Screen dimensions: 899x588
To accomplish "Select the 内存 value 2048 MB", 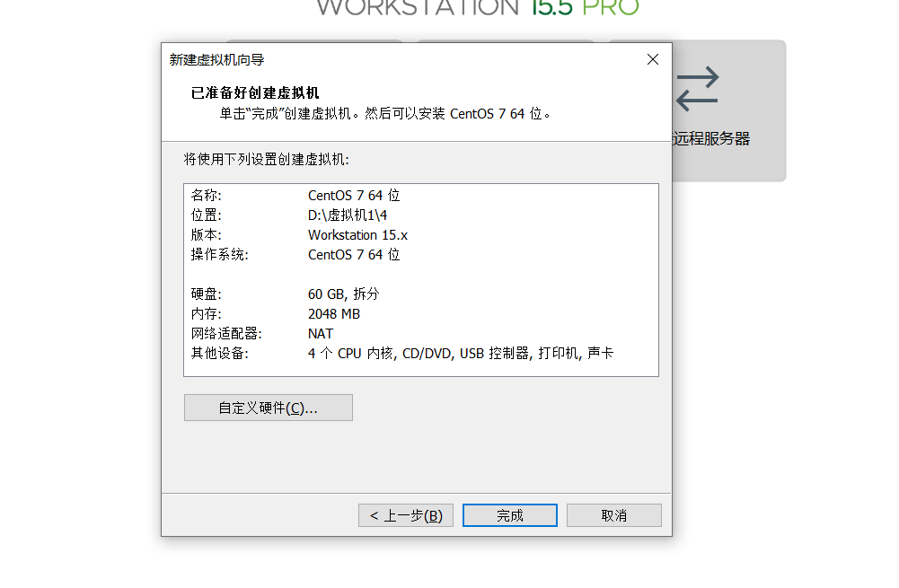I will click(334, 314).
